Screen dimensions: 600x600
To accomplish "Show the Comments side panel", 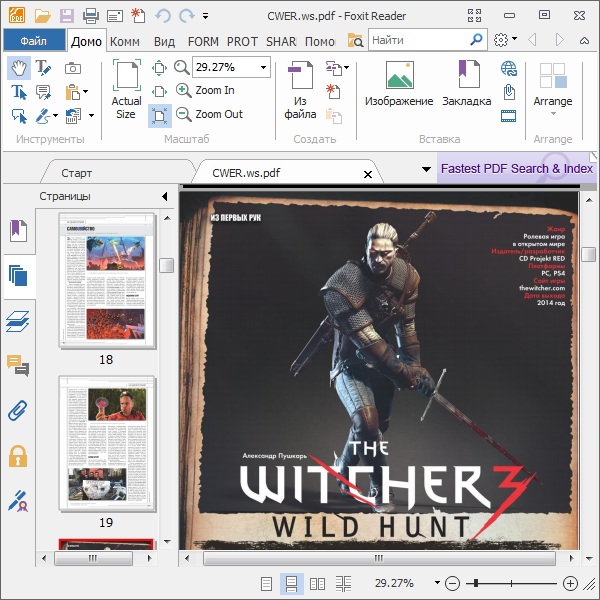I will [x=18, y=365].
